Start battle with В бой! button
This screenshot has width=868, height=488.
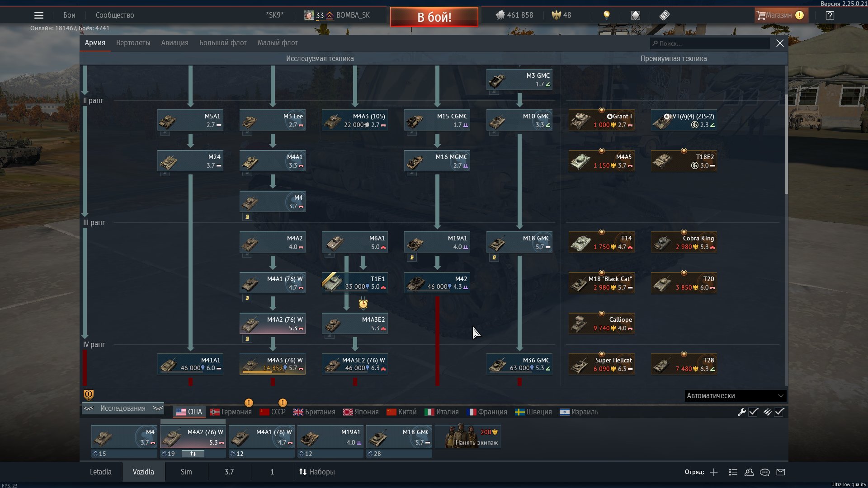point(434,17)
